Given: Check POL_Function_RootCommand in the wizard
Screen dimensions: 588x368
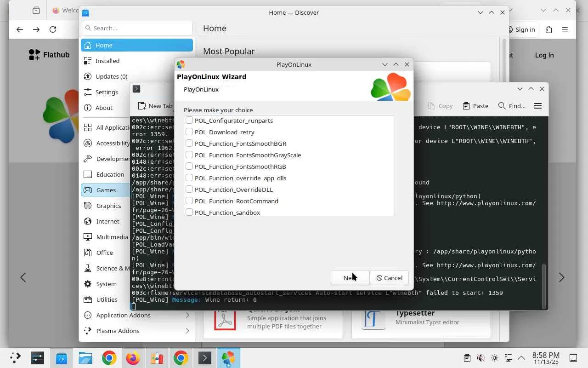Looking at the screenshot, I should (x=189, y=201).
